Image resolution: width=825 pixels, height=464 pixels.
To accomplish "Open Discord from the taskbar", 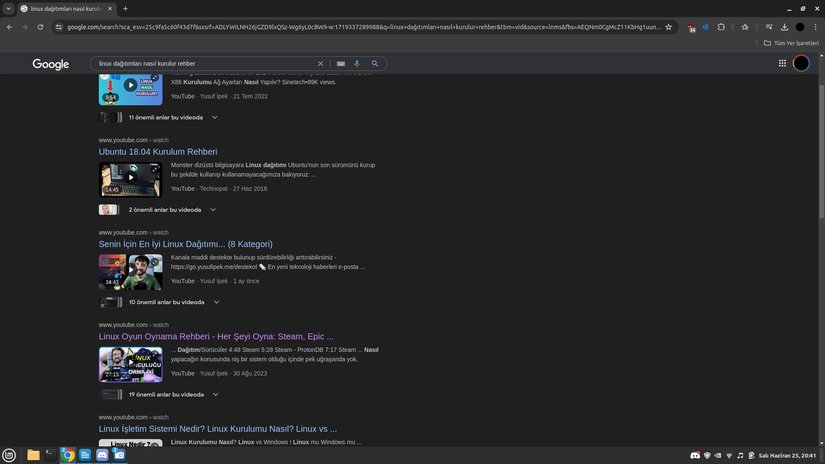I will [102, 455].
